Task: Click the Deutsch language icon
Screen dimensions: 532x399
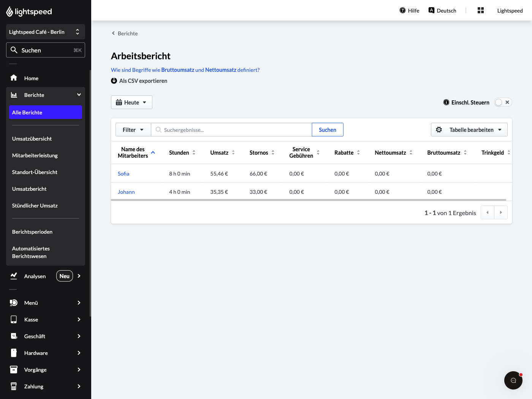Action: [x=431, y=10]
